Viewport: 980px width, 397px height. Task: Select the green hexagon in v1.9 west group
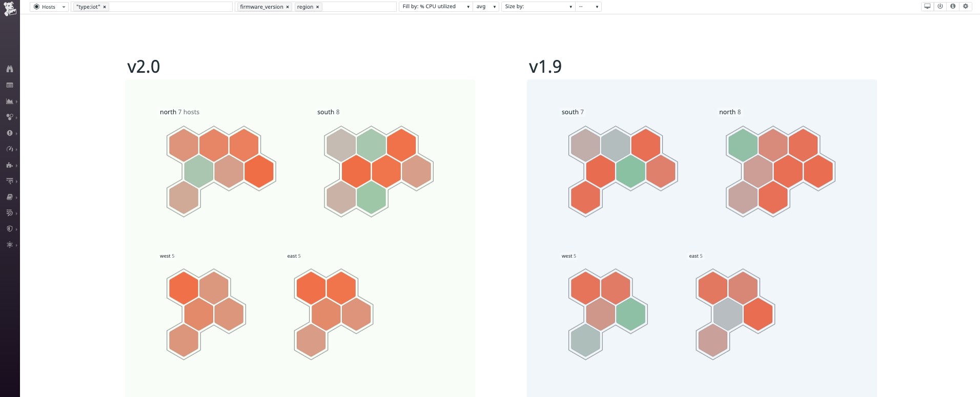click(x=631, y=314)
